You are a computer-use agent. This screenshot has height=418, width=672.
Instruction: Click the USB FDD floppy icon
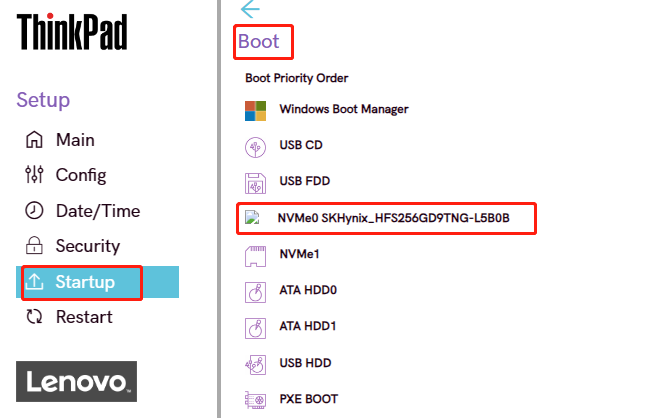coord(256,182)
